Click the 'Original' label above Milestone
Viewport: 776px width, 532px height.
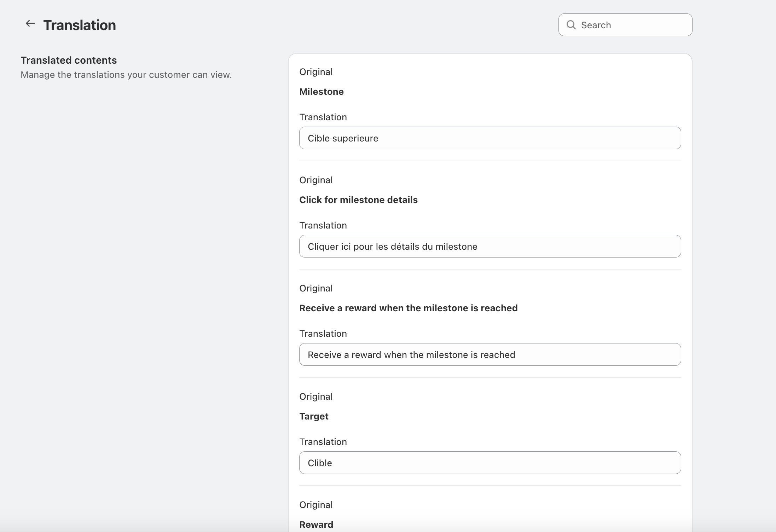(x=316, y=72)
